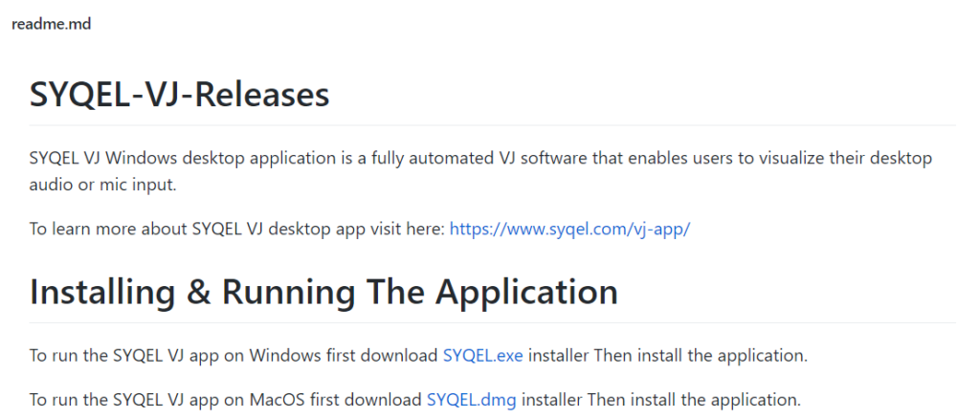980x418 pixels.
Task: Click divider line under SYQEL-VJ-Releases heading
Action: 493,125
